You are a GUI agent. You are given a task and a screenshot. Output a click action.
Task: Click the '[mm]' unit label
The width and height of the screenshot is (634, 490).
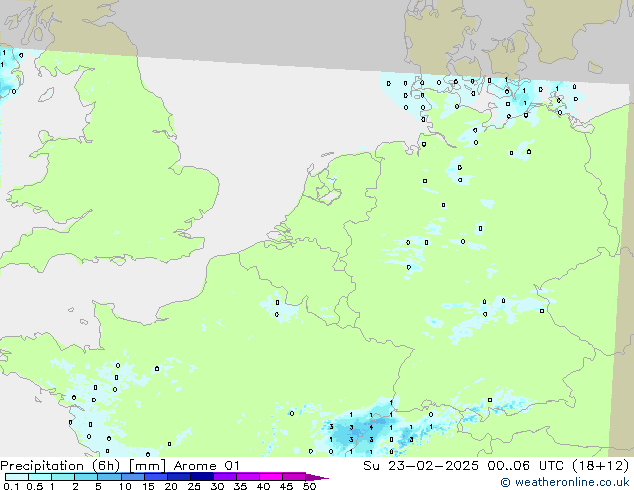(147, 466)
